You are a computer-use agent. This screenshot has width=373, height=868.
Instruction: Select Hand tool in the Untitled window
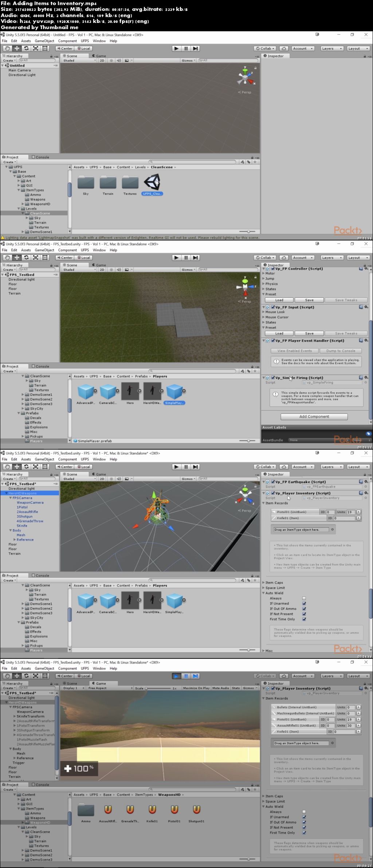click(7, 48)
